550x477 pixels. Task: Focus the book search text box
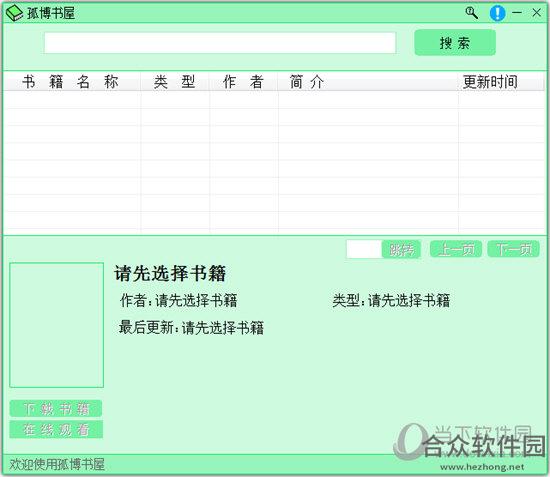click(220, 43)
